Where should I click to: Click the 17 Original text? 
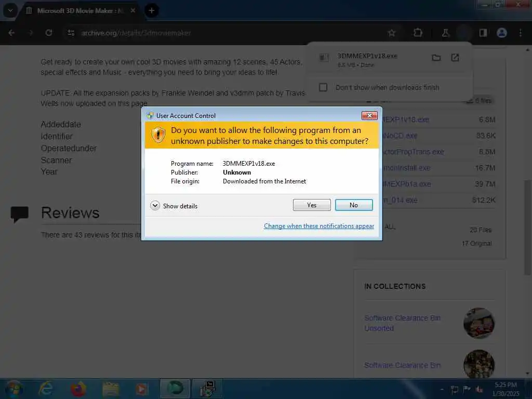coord(476,243)
